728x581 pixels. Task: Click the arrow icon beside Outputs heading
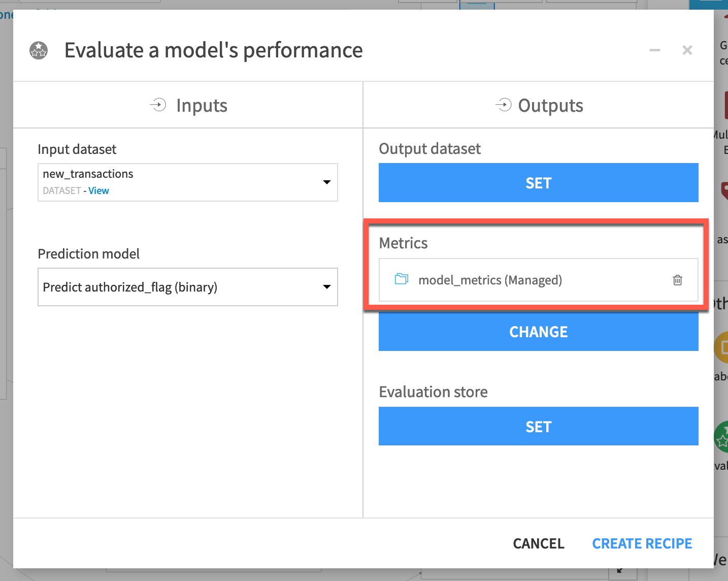click(503, 105)
